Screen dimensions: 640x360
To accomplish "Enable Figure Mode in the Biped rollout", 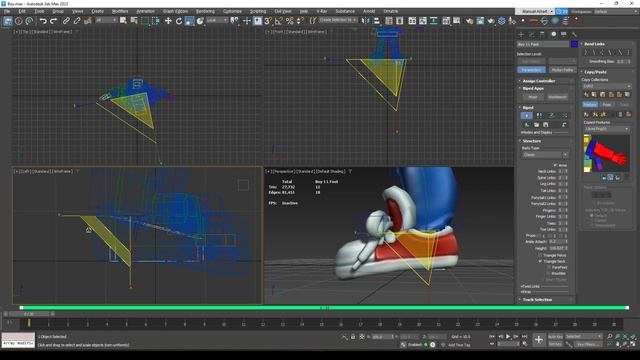I will coord(527,116).
